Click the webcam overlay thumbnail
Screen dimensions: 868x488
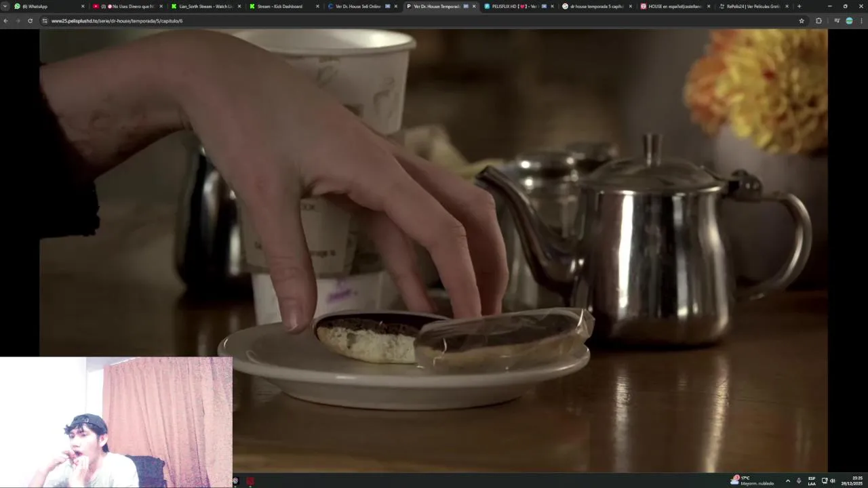116,422
